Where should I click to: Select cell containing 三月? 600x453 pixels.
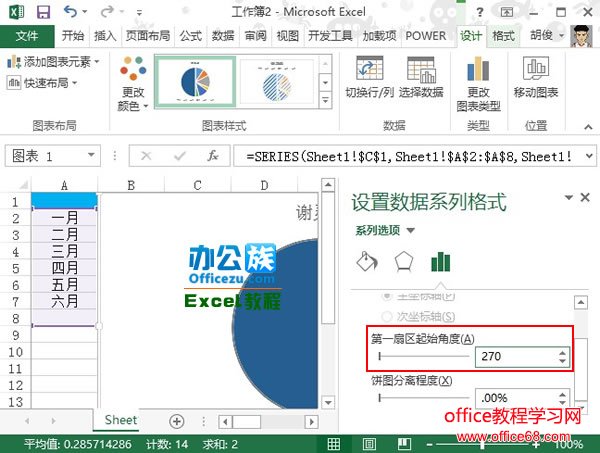coord(64,251)
